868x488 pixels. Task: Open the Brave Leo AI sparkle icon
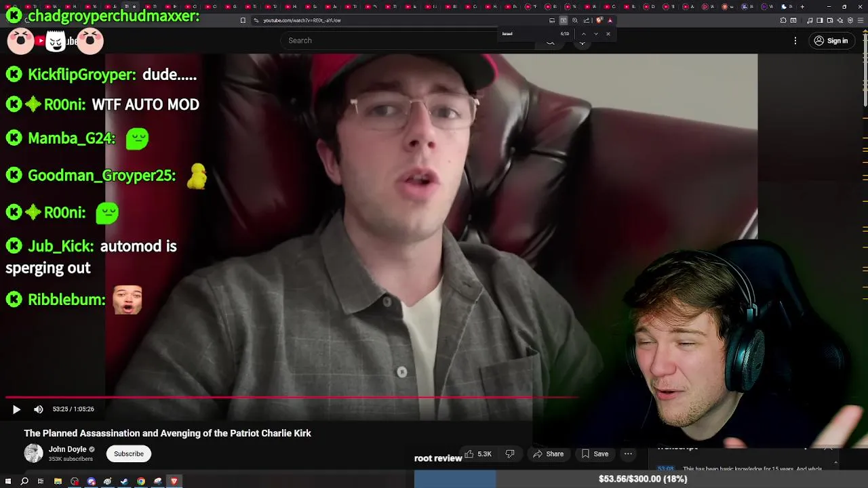(840, 20)
